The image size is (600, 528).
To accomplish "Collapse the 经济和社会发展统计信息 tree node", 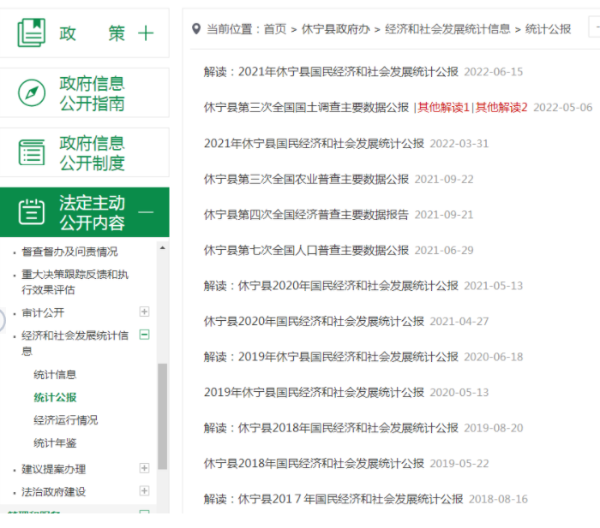I will (145, 336).
